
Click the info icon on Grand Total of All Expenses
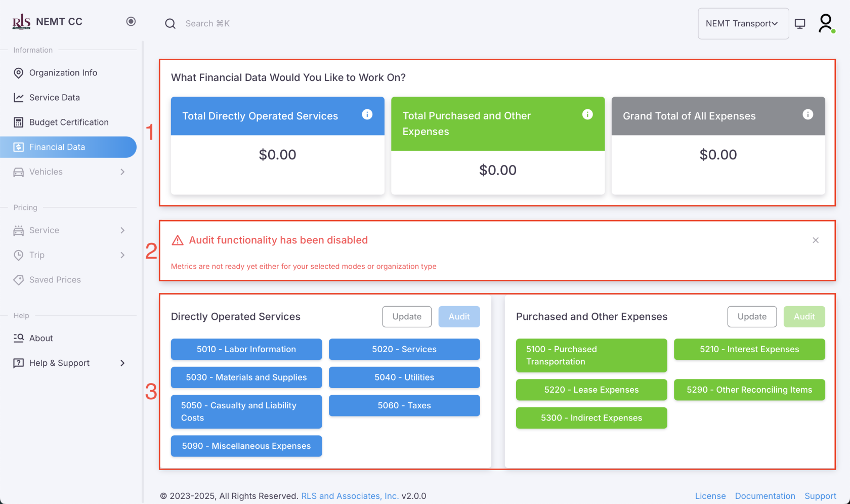point(808,114)
